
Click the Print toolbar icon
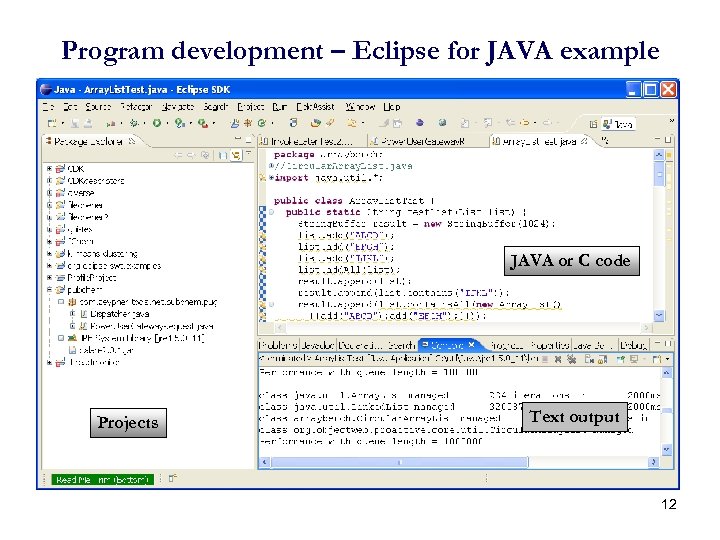pos(88,123)
